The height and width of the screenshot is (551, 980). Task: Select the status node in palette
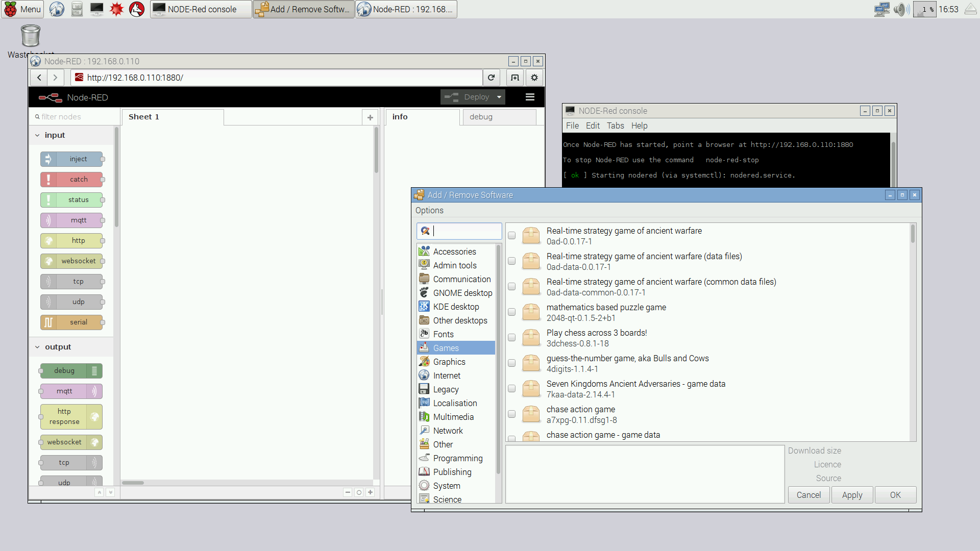[x=72, y=200]
